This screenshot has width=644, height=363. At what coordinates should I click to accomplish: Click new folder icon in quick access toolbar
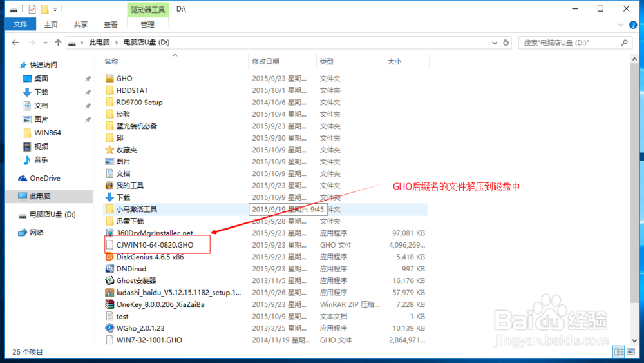[x=45, y=8]
